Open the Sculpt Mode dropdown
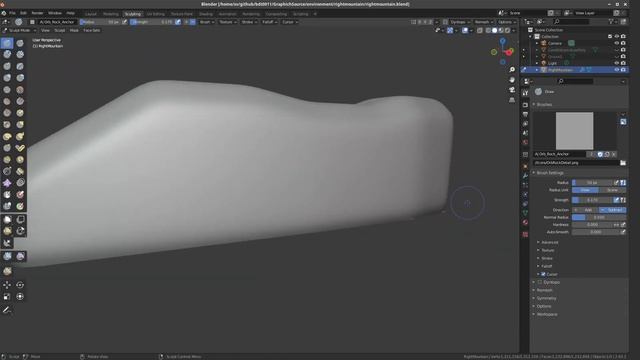The image size is (640, 360). click(19, 30)
